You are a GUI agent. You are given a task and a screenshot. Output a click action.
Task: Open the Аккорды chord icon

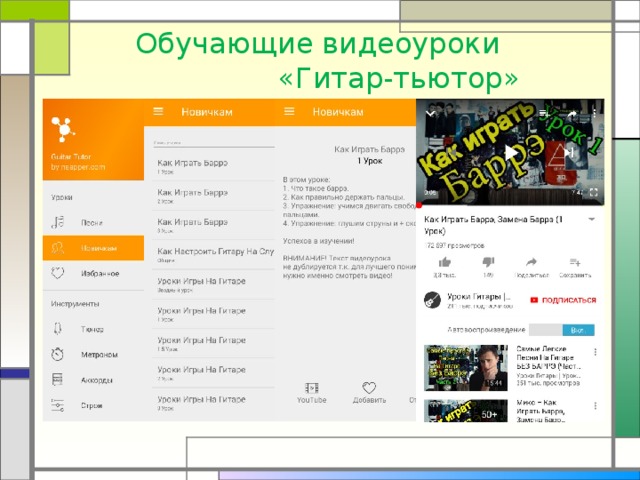pyautogui.click(x=58, y=380)
